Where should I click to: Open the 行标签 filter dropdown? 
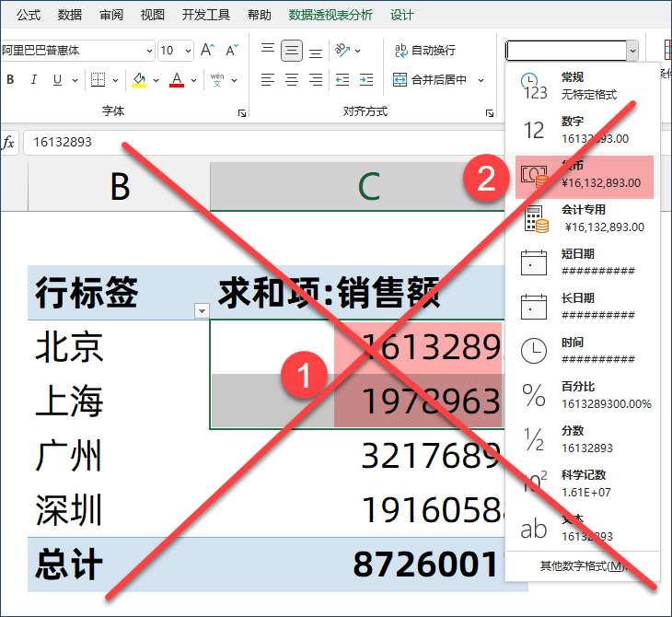click(x=202, y=311)
